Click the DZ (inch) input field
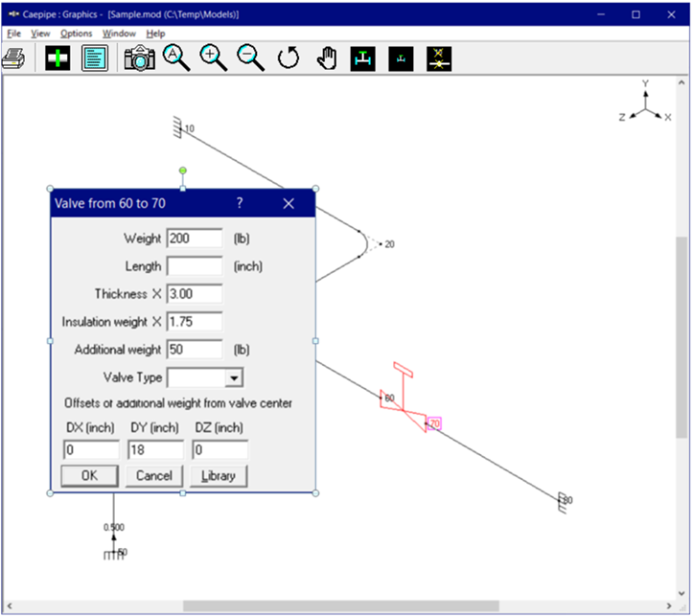This screenshot has width=693, height=616. pyautogui.click(x=220, y=450)
